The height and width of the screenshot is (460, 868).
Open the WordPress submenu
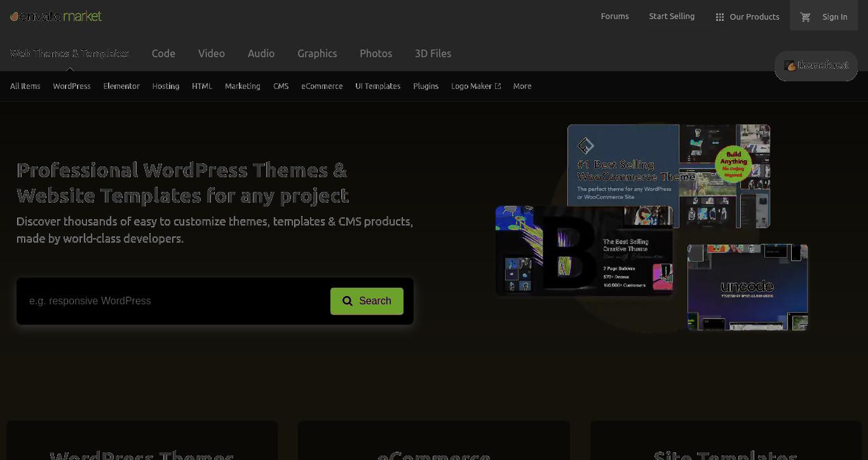72,86
